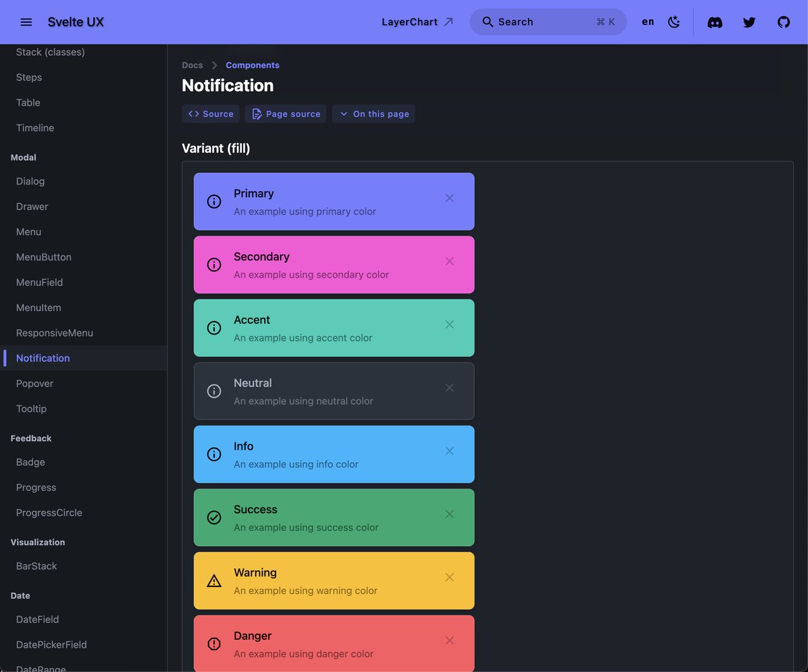The width and height of the screenshot is (808, 672).
Task: Close the Danger notification
Action: click(449, 640)
